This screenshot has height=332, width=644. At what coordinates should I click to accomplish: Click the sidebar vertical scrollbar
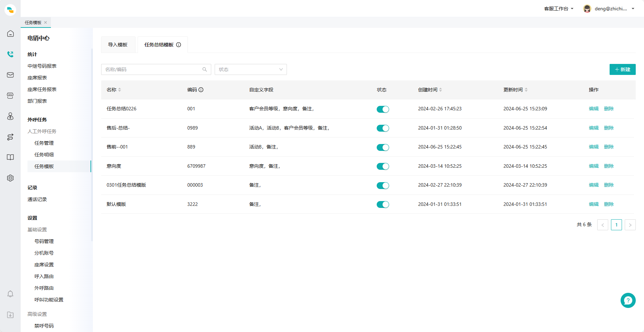click(92, 144)
